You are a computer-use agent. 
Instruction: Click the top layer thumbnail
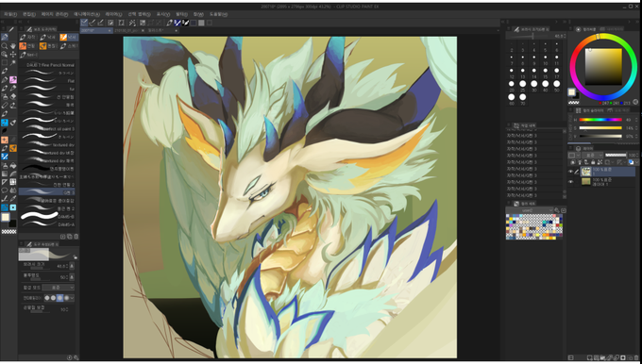coord(586,172)
